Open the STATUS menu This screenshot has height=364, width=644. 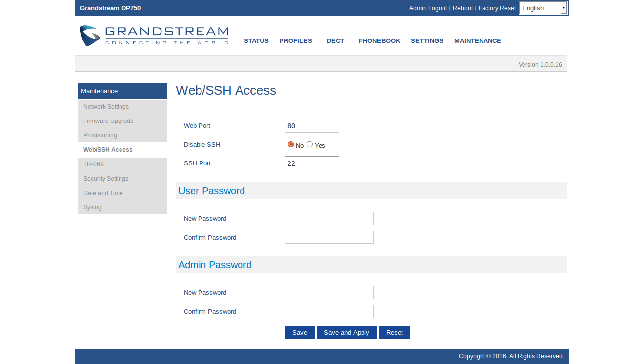(256, 41)
